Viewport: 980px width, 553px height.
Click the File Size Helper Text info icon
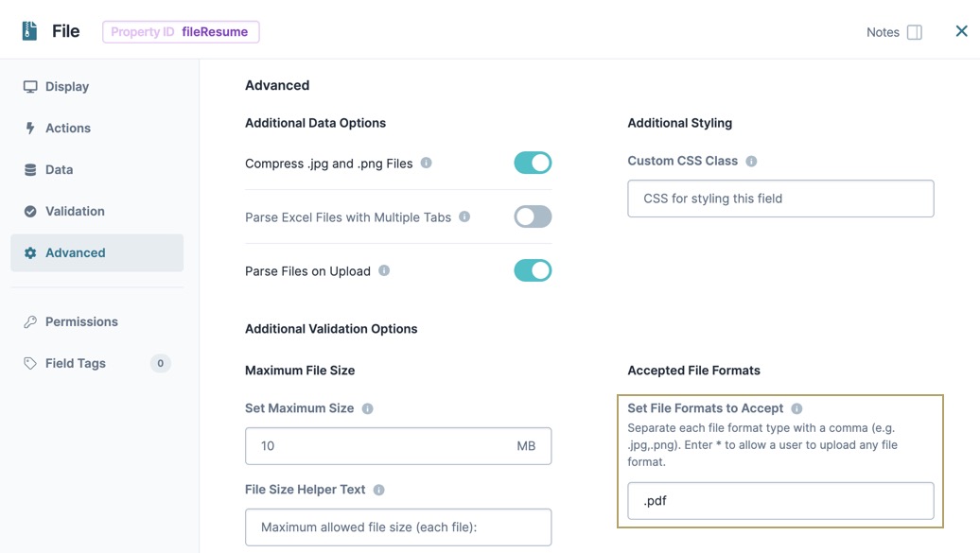pos(378,490)
